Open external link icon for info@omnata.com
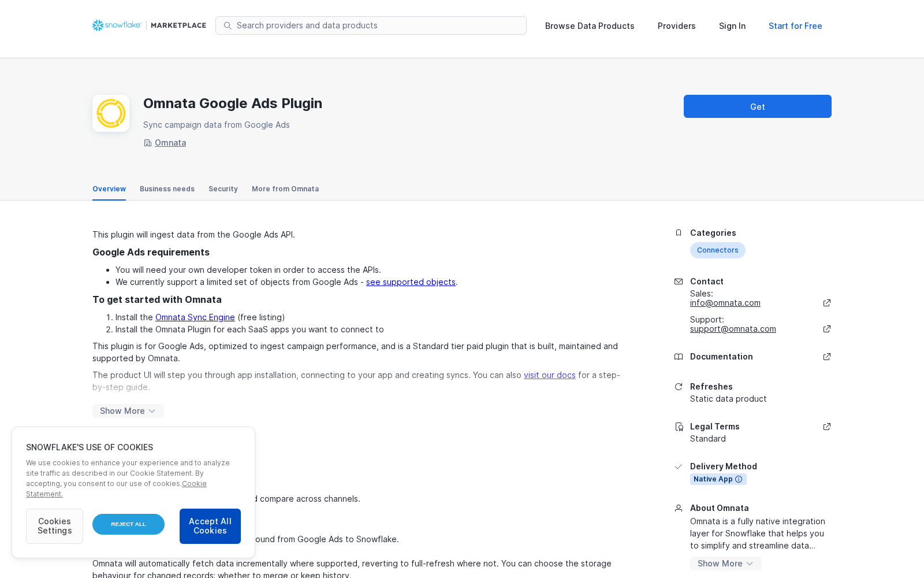 827,303
